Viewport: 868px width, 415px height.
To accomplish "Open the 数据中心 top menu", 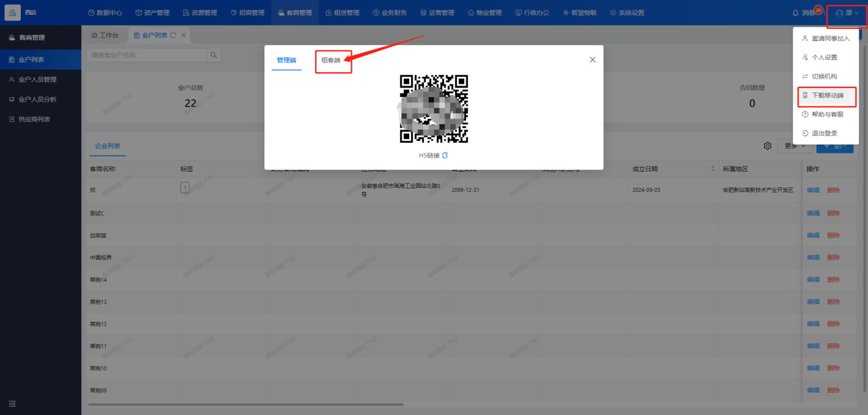I will (105, 13).
